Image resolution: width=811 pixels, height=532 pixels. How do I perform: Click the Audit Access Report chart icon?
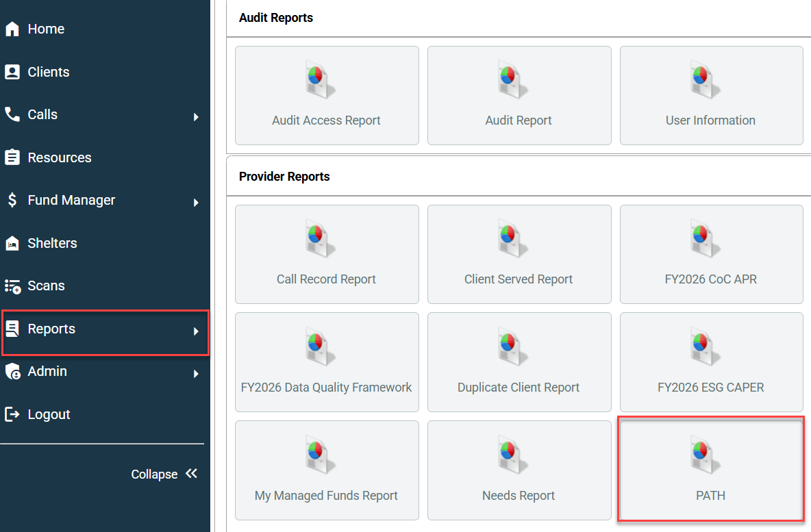tap(320, 79)
